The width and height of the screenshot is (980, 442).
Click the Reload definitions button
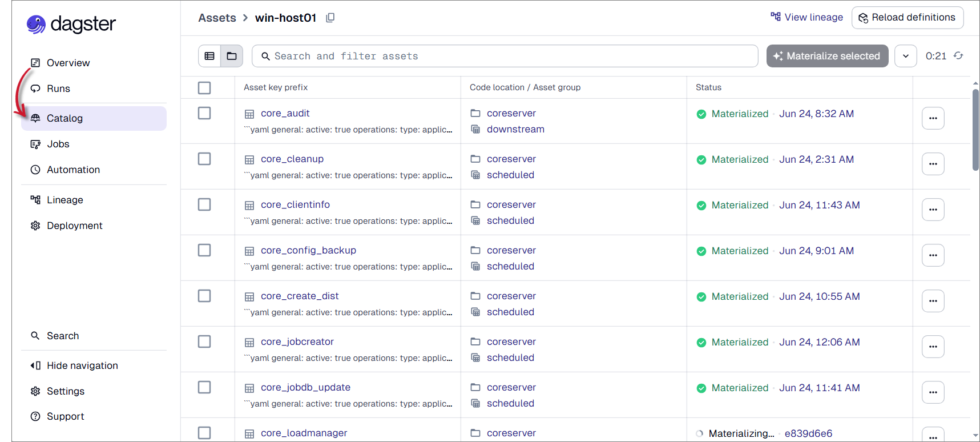[908, 18]
